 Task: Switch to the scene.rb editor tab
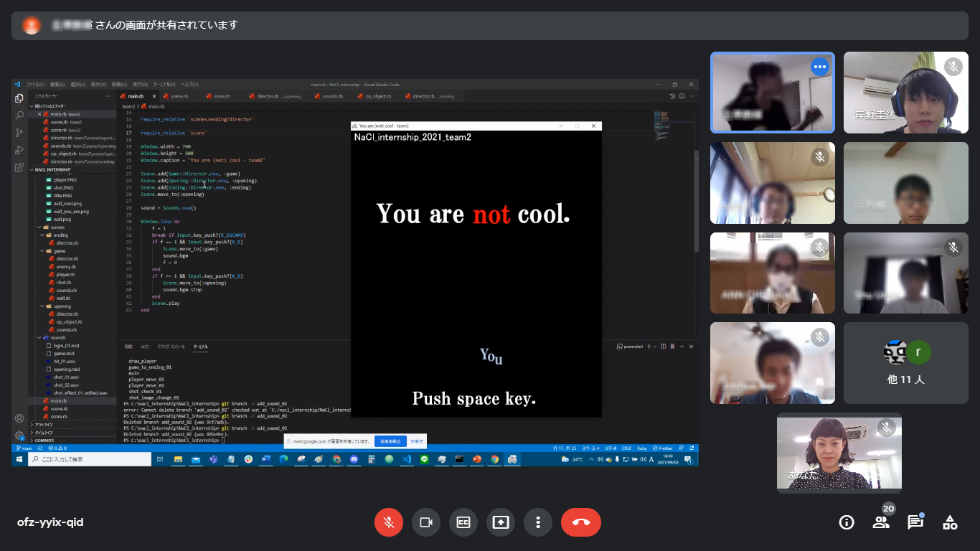click(178, 96)
